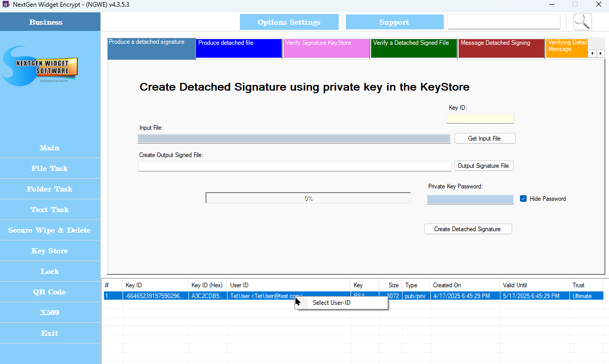This screenshot has width=609, height=364.
Task: Click the Create Detached Signature button
Action: coord(467,229)
